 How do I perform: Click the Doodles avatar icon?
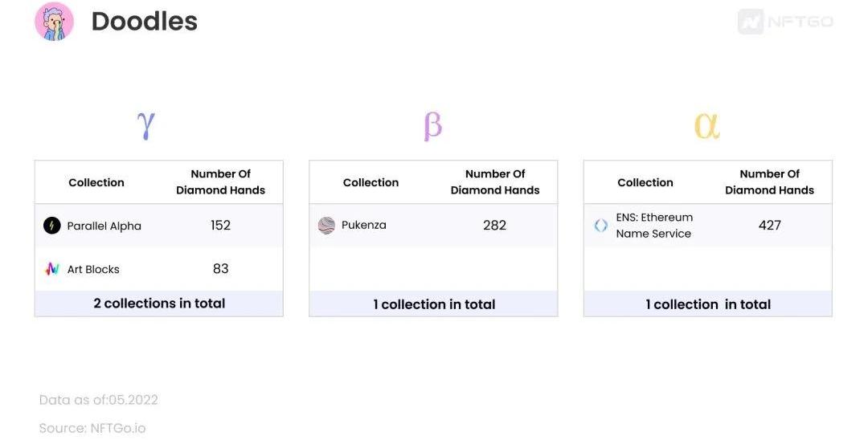click(54, 22)
